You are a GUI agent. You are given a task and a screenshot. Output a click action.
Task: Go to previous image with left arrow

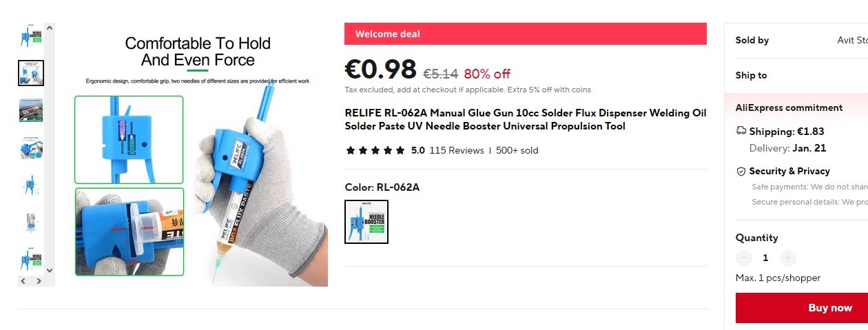pyautogui.click(x=23, y=281)
